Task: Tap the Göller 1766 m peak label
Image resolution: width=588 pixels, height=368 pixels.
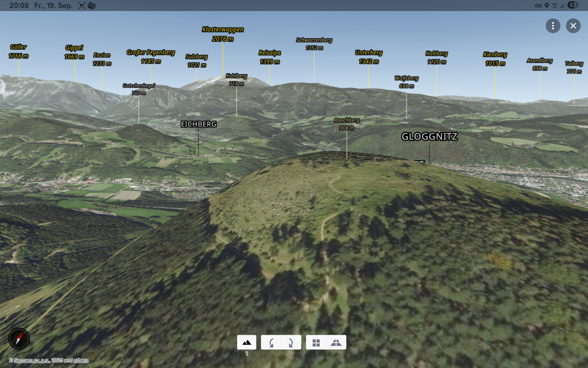Action: (18, 52)
